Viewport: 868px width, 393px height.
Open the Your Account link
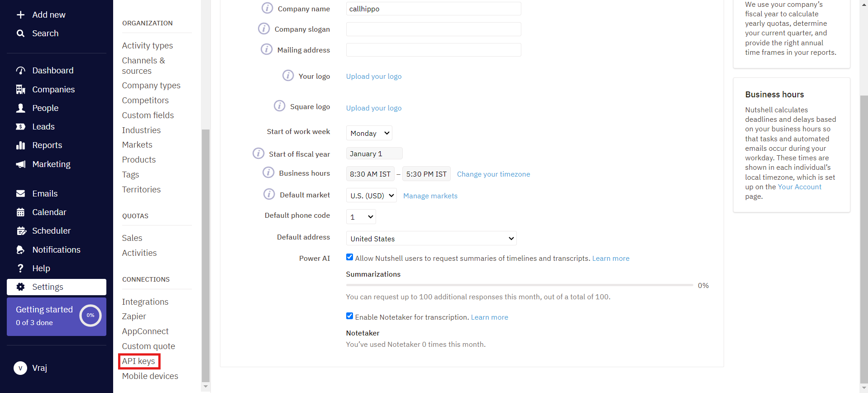pyautogui.click(x=799, y=187)
